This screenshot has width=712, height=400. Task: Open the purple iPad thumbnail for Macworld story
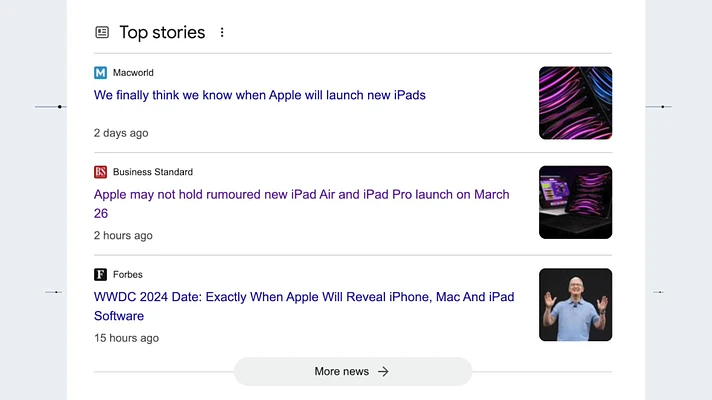pos(575,103)
